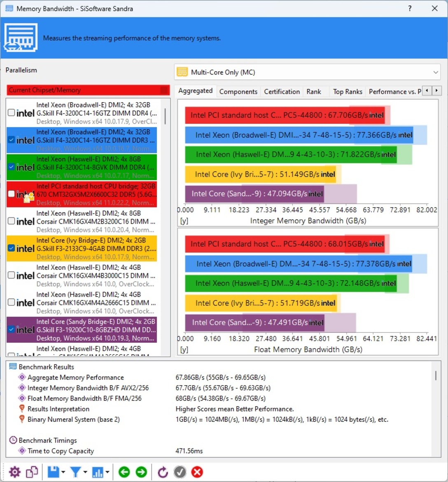Switch to the Aggregated tab
Viewport: 448px width, 482px height.
(x=196, y=91)
